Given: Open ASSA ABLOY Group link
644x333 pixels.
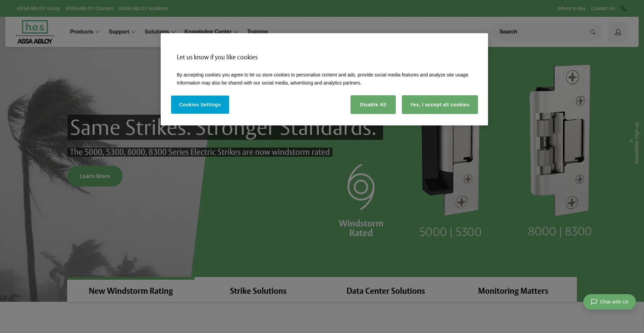Looking at the screenshot, I should tap(38, 8).
